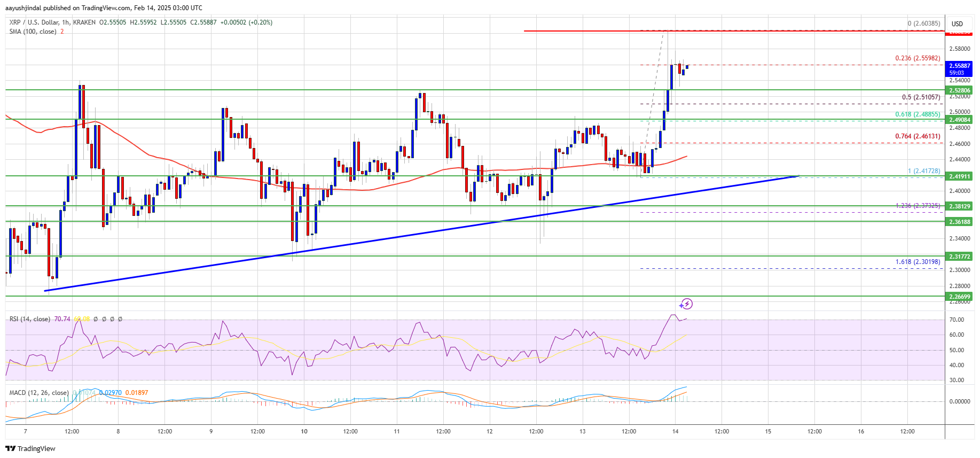
Task: Select the SMA (100, close) indicator legend
Action: point(33,32)
